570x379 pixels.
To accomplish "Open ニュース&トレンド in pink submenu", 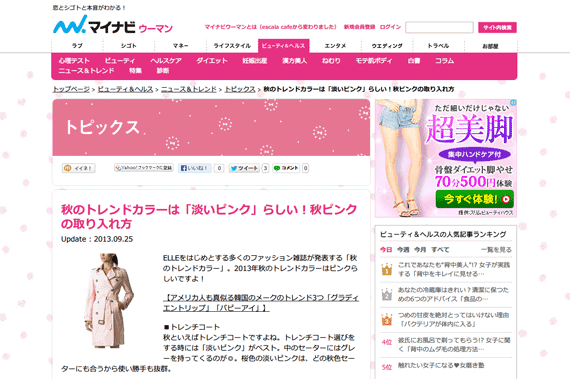I will pyautogui.click(x=87, y=70).
